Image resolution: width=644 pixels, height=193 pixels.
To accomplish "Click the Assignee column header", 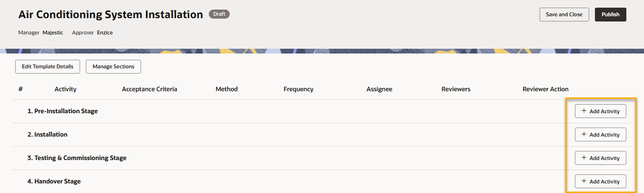I will point(379,89).
